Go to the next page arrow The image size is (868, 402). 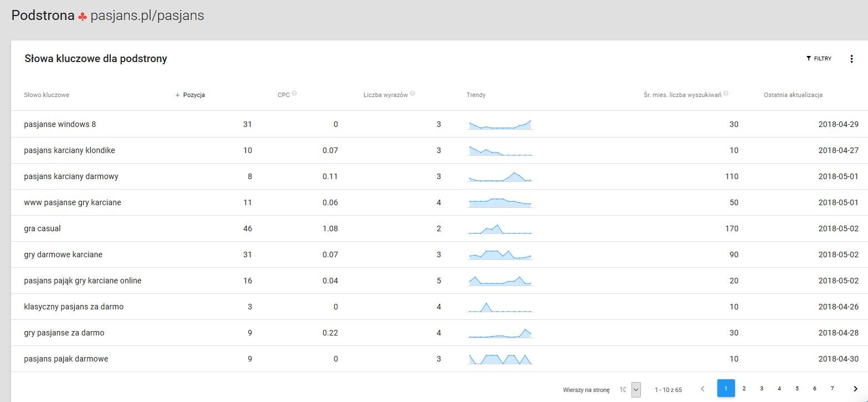(855, 389)
